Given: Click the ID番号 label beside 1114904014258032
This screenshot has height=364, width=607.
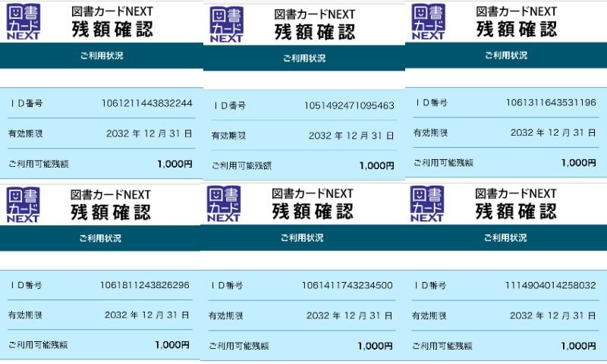Looking at the screenshot, I should [x=429, y=285].
